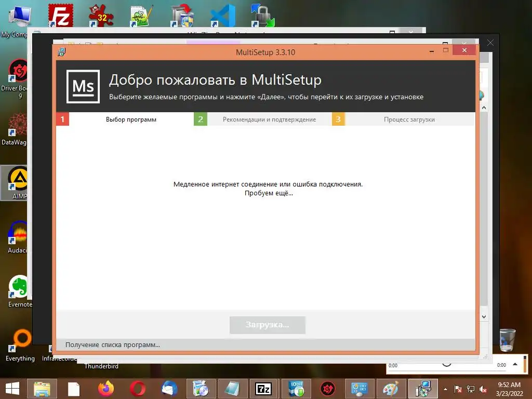The width and height of the screenshot is (532, 399).
Task: Maximize the MultiSetup window
Action: tap(446, 50)
